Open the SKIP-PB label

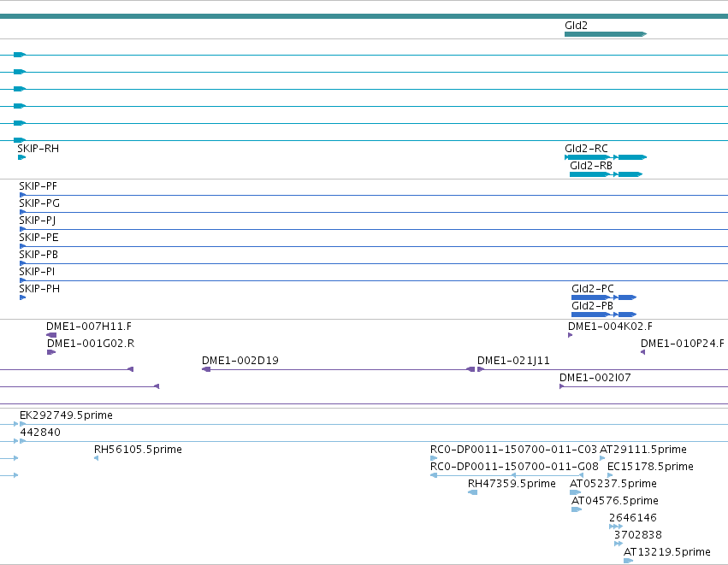[x=38, y=255]
